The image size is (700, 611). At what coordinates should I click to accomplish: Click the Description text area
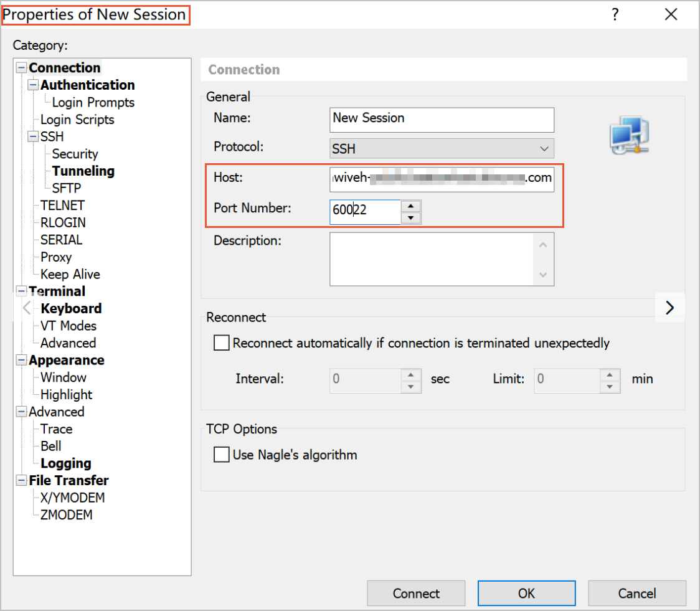pos(431,259)
